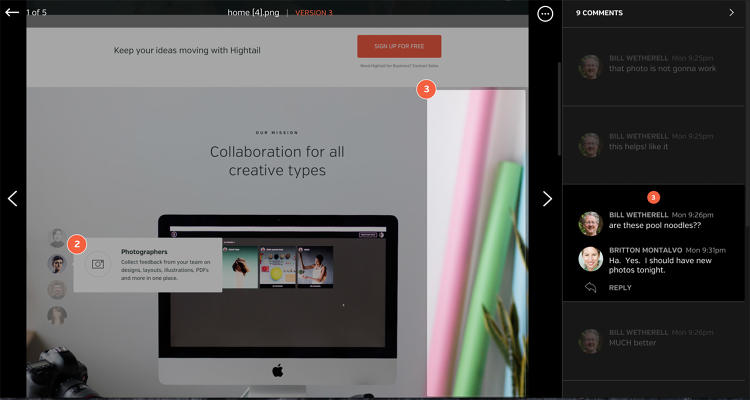Click the comments panel scrollbar

(559, 109)
